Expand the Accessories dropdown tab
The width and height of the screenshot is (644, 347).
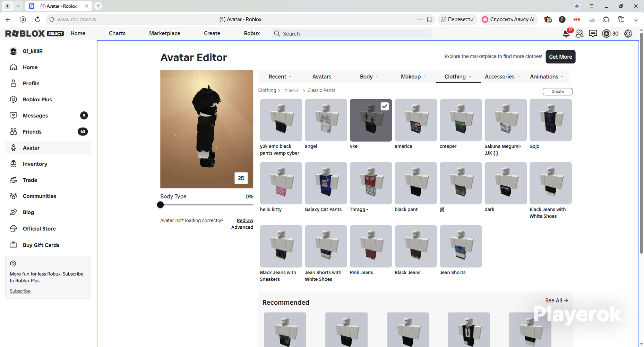pyautogui.click(x=503, y=77)
